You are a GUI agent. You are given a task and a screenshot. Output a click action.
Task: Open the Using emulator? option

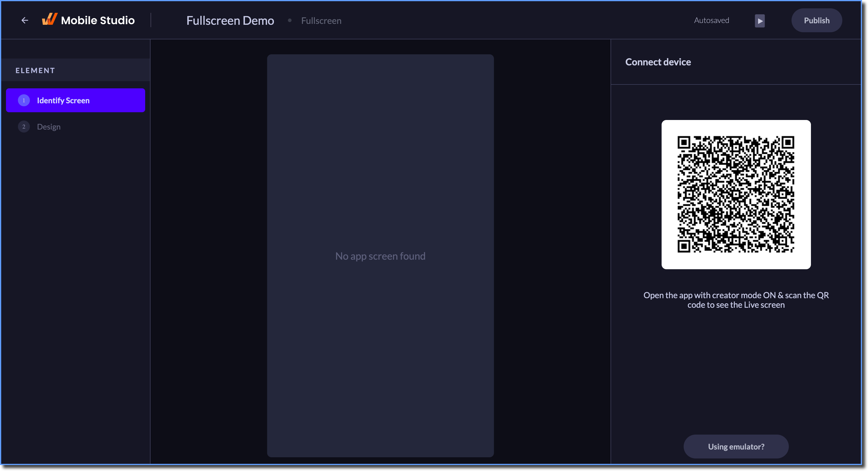coord(736,447)
